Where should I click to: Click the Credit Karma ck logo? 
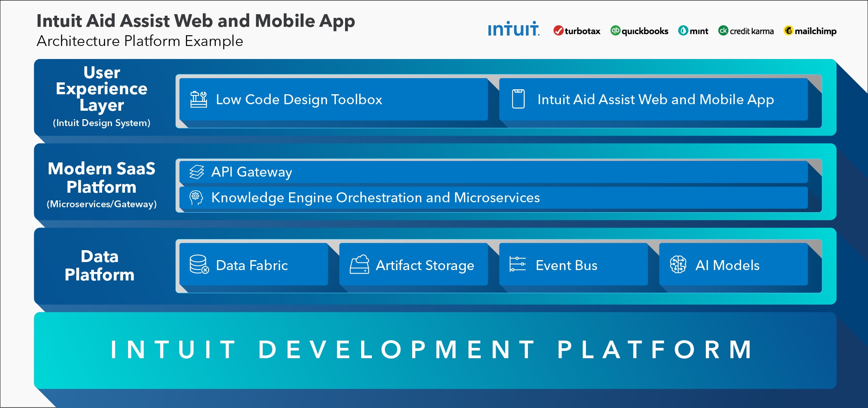pyautogui.click(x=723, y=31)
